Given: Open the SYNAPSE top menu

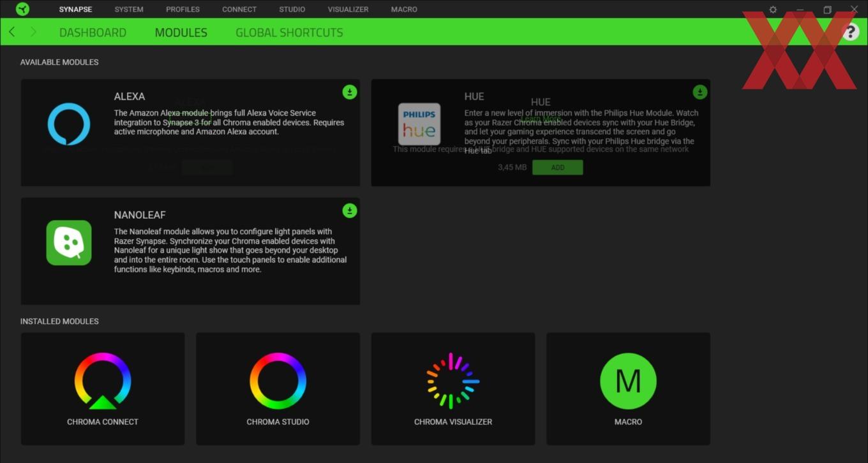Looking at the screenshot, I should coord(75,10).
